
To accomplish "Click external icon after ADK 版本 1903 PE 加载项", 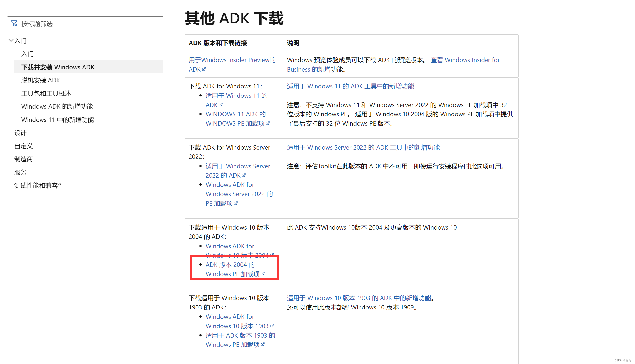I will 263,345.
